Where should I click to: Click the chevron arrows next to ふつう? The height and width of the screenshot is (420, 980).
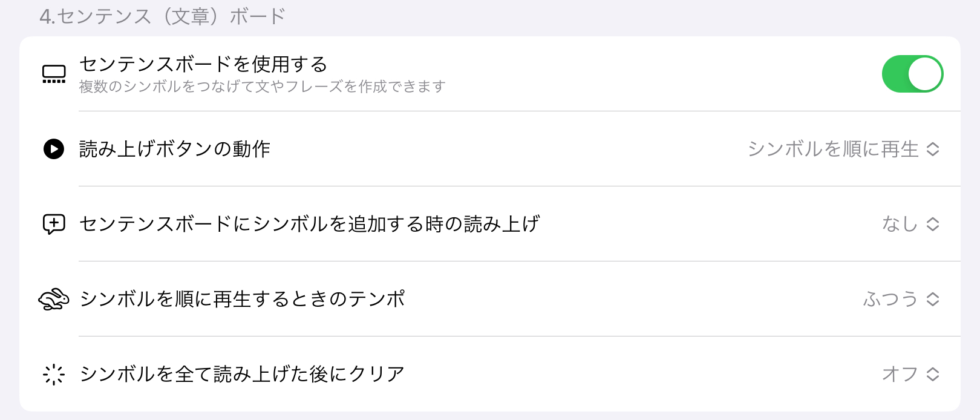pyautogui.click(x=932, y=299)
